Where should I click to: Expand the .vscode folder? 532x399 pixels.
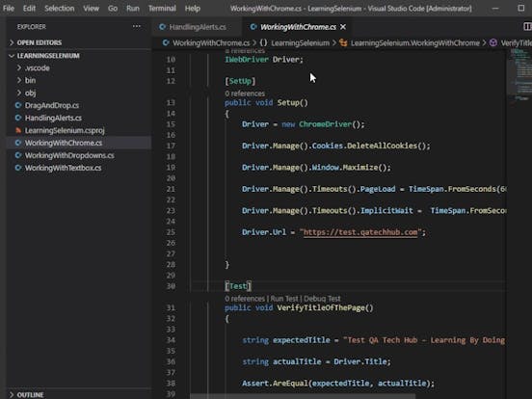(37, 67)
